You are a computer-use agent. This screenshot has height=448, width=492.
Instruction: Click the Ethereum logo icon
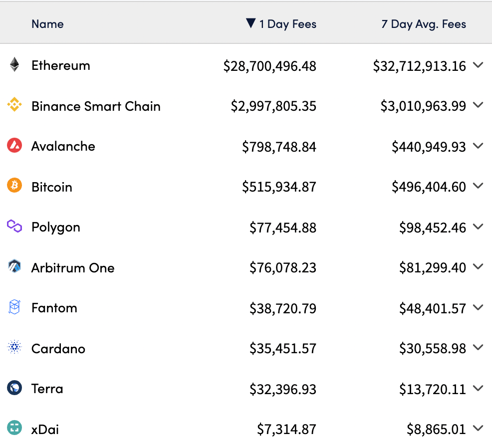[14, 65]
